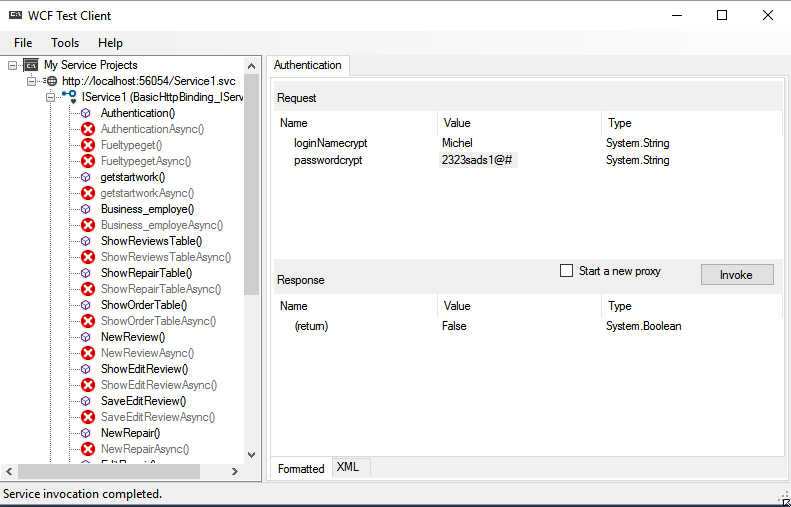Click the cube icon beside NewRepair()

[x=86, y=433]
